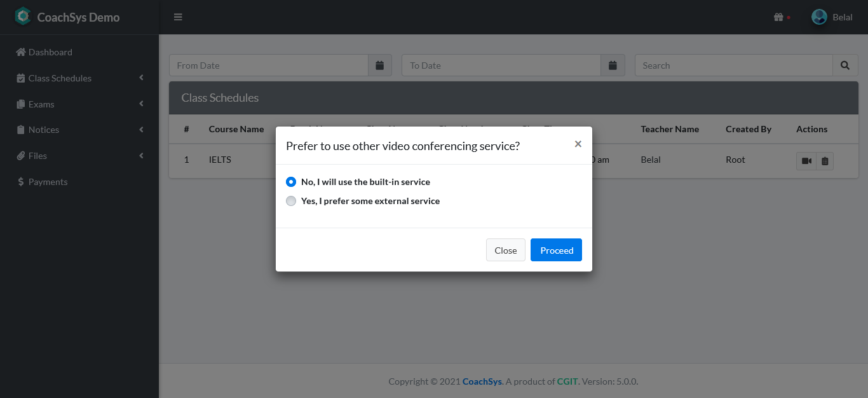Expand the Class Schedules sidebar submenu
This screenshot has width=868, height=398.
141,78
